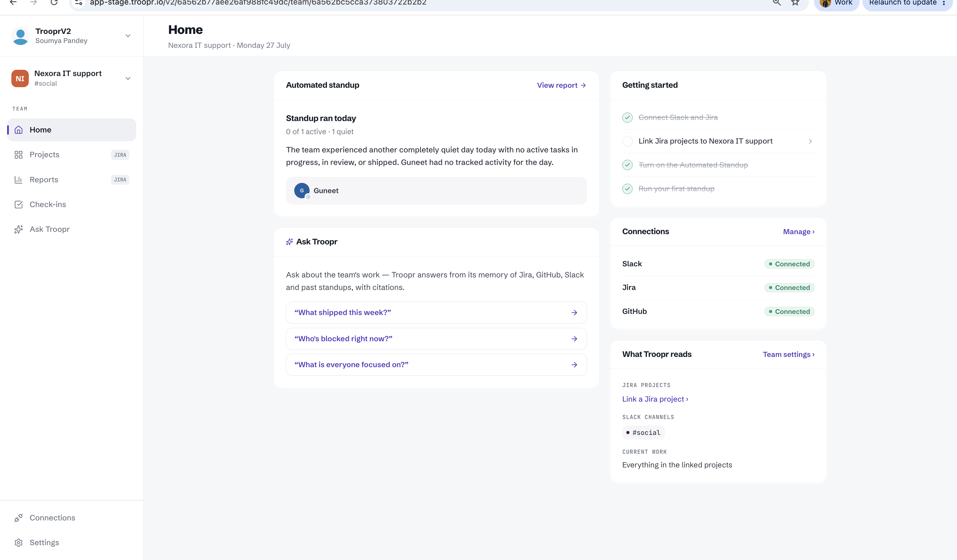
Task: Toggle Turn on the Automated Standup checkmark
Action: click(x=627, y=165)
